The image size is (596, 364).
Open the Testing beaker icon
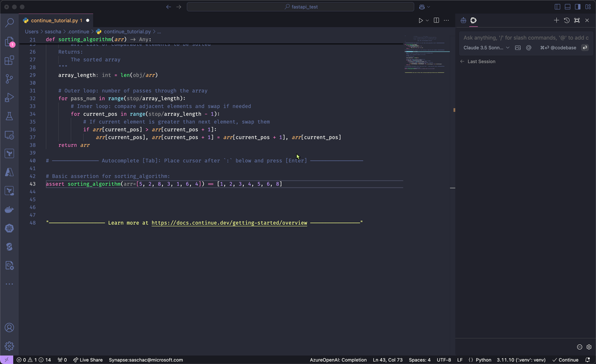(9, 116)
